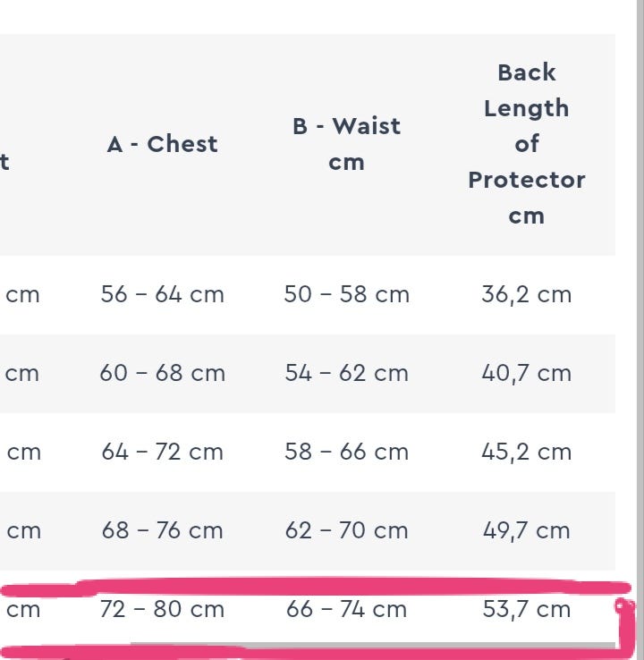This screenshot has width=644, height=660.
Task: Select the 50 – 58 cm waist cell
Action: pos(346,294)
